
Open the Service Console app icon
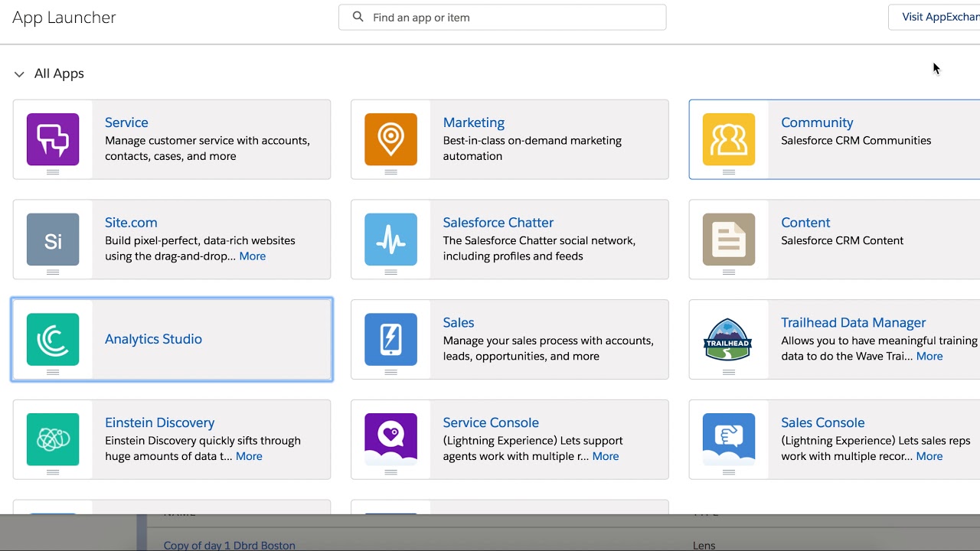(390, 439)
